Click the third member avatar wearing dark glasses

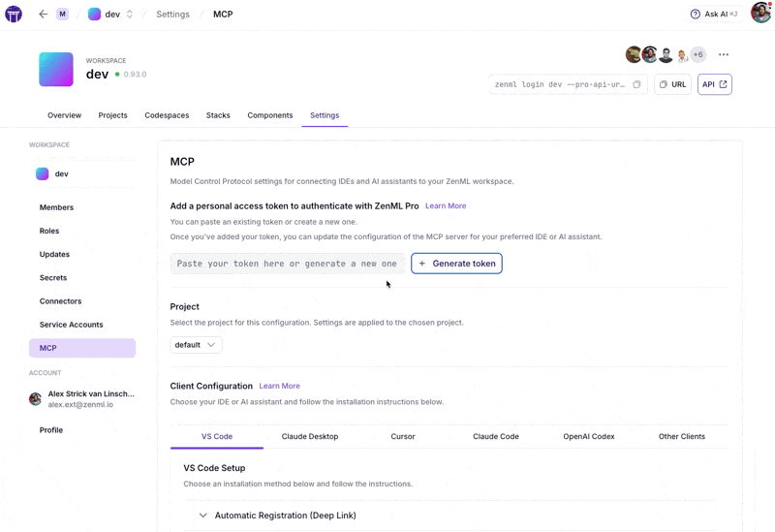[x=666, y=54]
